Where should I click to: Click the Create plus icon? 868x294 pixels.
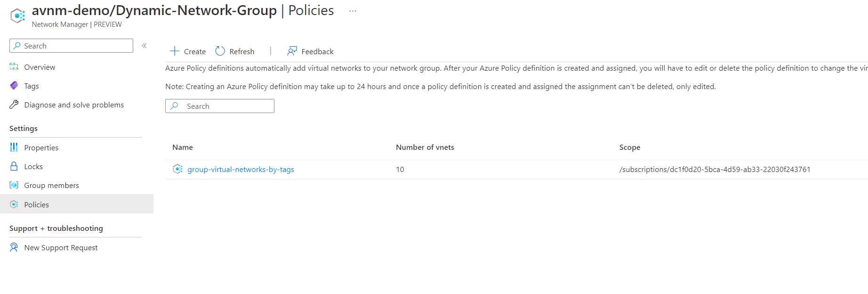[x=175, y=51]
